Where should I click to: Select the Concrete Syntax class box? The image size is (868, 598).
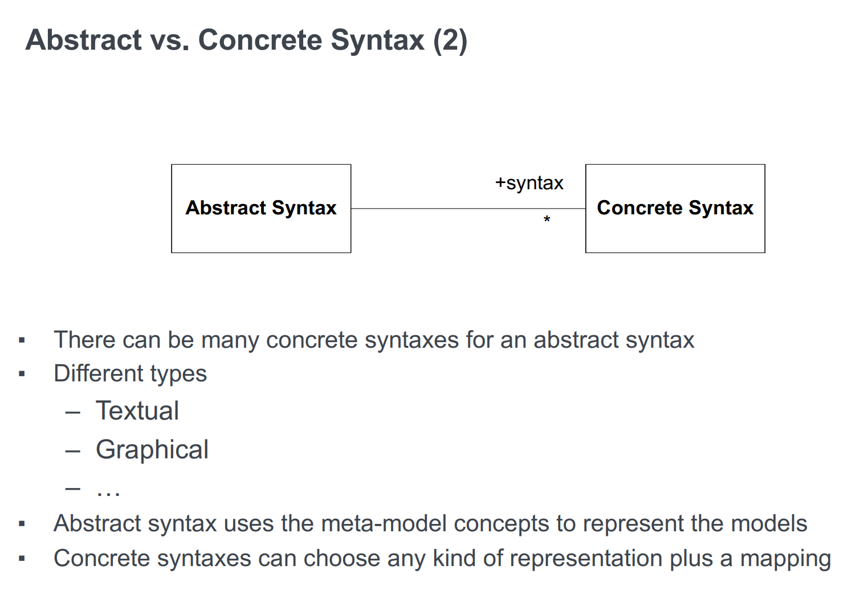pyautogui.click(x=675, y=208)
